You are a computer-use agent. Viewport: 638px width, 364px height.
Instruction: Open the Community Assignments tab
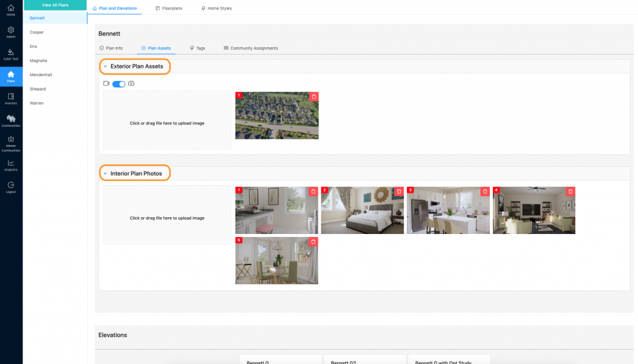pos(250,48)
